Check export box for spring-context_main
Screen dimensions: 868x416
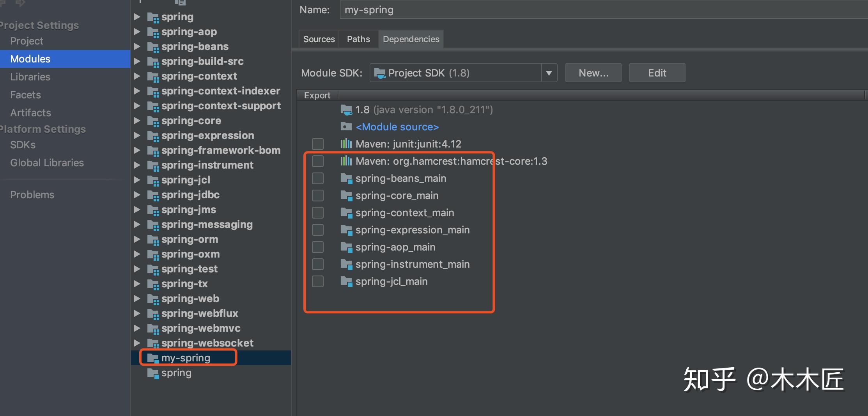click(318, 213)
